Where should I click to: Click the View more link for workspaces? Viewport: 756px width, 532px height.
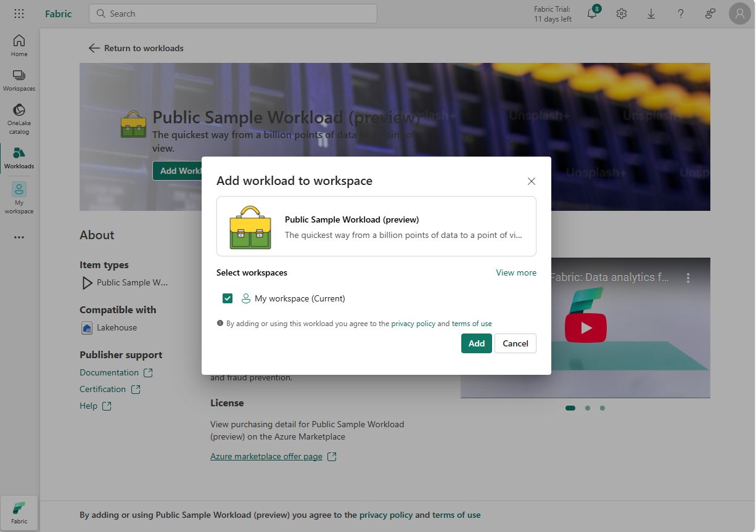(516, 272)
